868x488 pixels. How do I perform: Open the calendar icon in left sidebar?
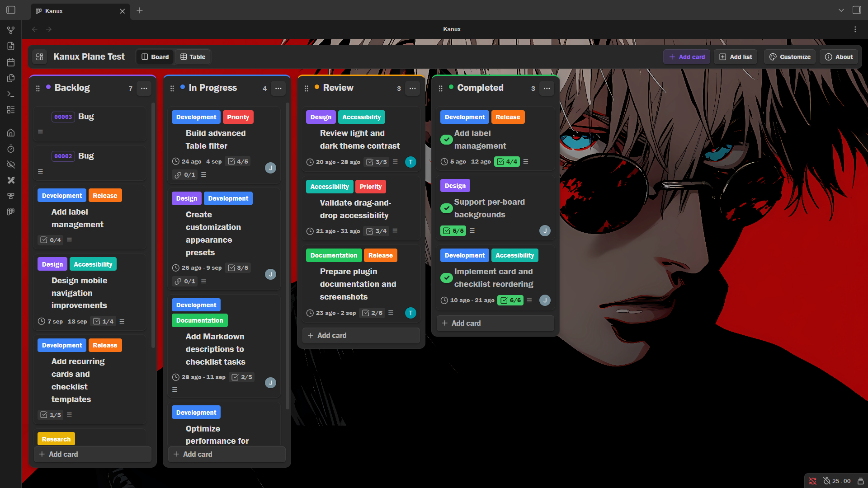(11, 62)
